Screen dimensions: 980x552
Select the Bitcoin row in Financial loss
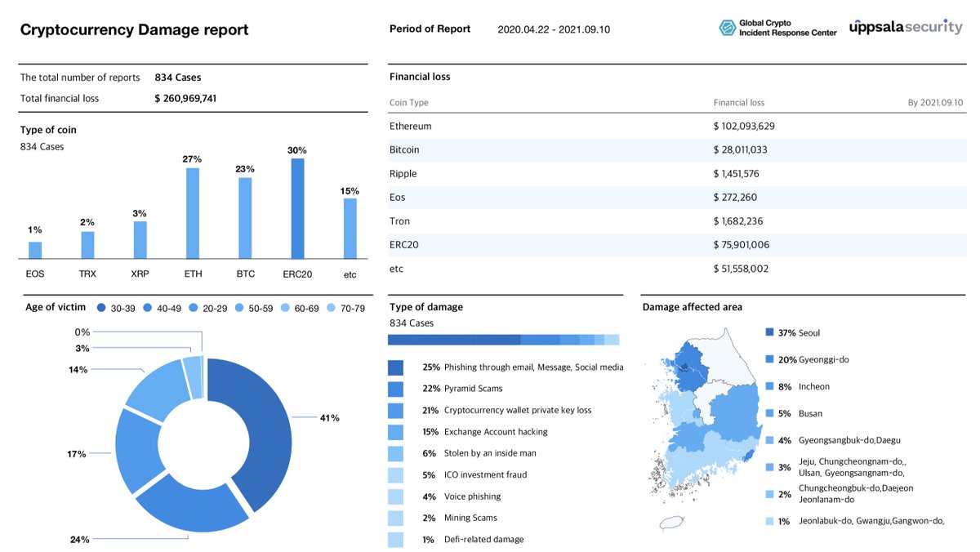[x=677, y=150]
